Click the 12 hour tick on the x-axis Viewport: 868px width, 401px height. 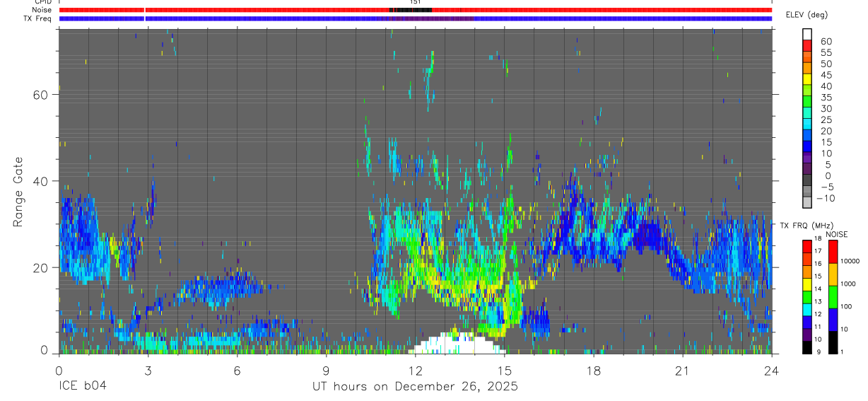click(x=415, y=370)
